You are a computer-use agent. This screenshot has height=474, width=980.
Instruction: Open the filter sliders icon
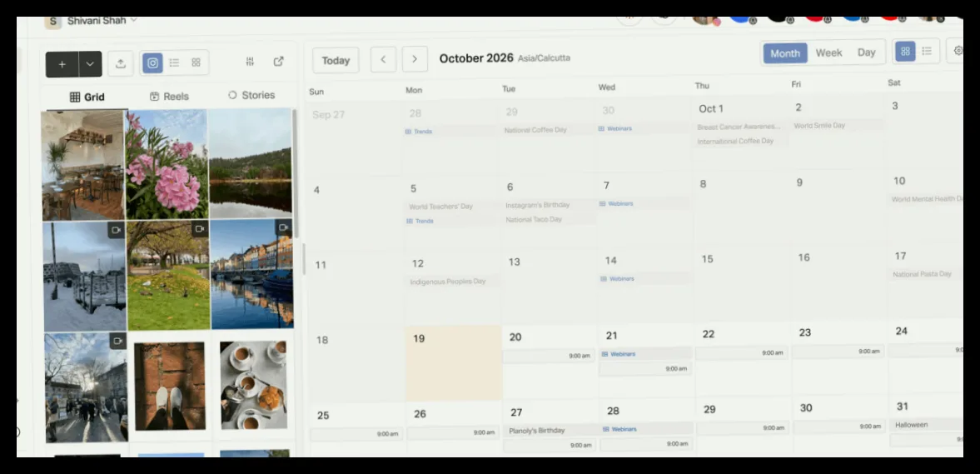pos(250,62)
